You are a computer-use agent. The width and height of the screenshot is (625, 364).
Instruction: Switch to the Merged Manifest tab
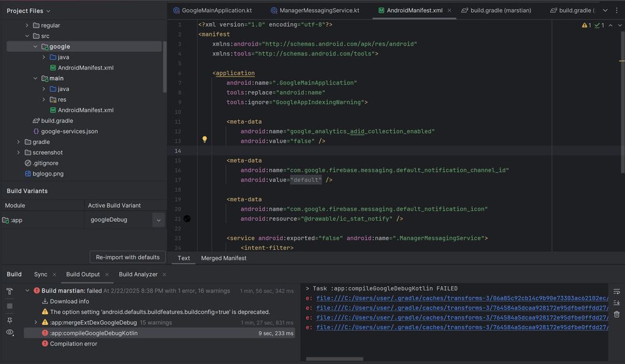click(223, 258)
